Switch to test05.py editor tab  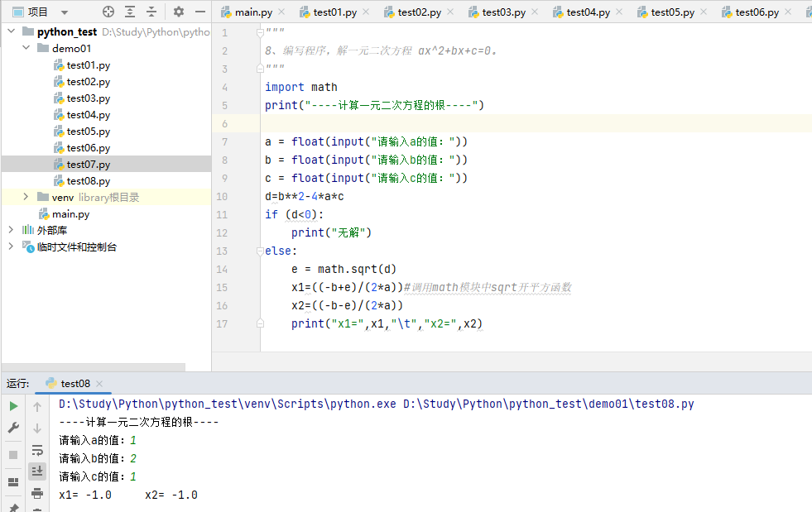coord(672,12)
